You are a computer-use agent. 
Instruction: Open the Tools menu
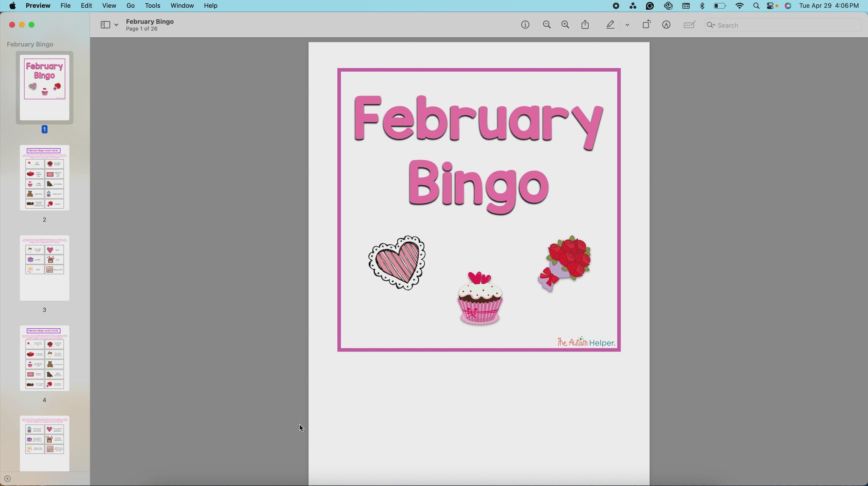(152, 6)
